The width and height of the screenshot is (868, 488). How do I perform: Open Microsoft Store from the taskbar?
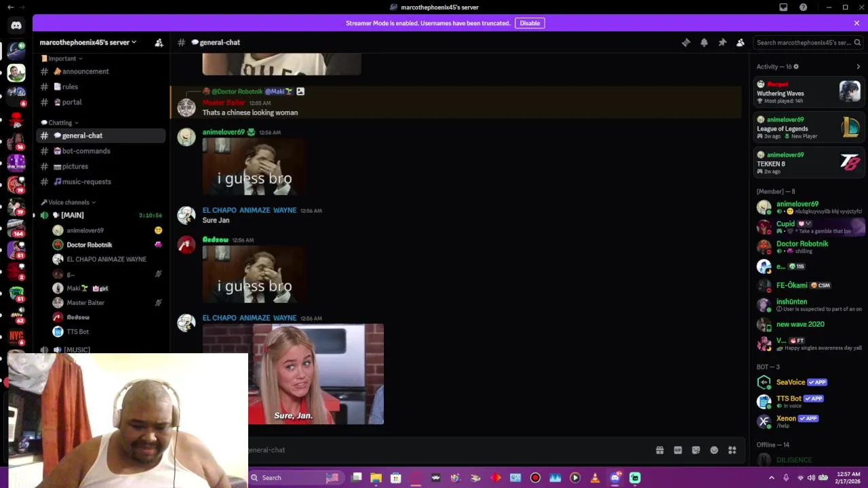click(396, 478)
